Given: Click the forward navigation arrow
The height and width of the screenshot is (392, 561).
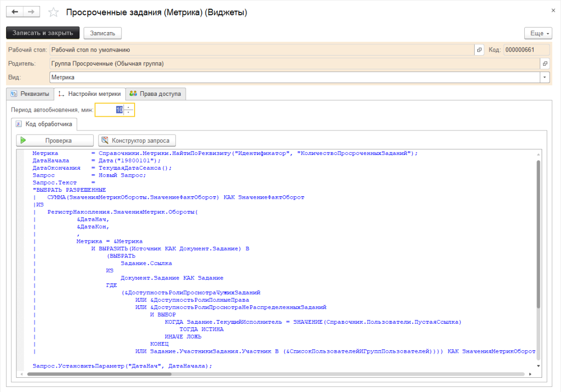Looking at the screenshot, I should click(x=31, y=12).
